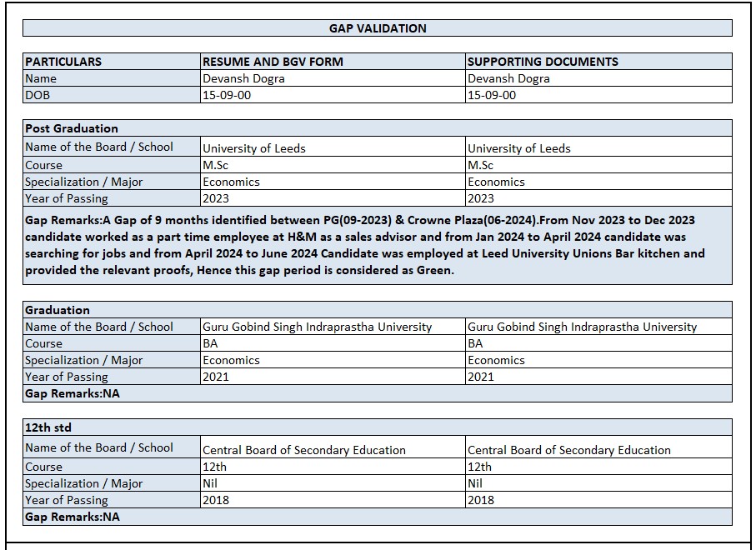This screenshot has width=756, height=550.
Task: Select Year of Passing label under 12th std
Action: tap(67, 501)
